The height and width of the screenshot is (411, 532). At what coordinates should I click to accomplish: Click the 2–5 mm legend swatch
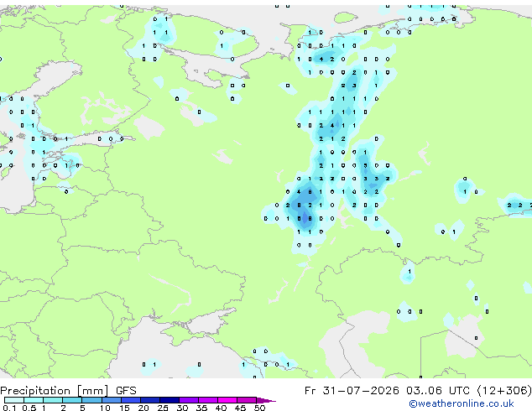point(72,400)
